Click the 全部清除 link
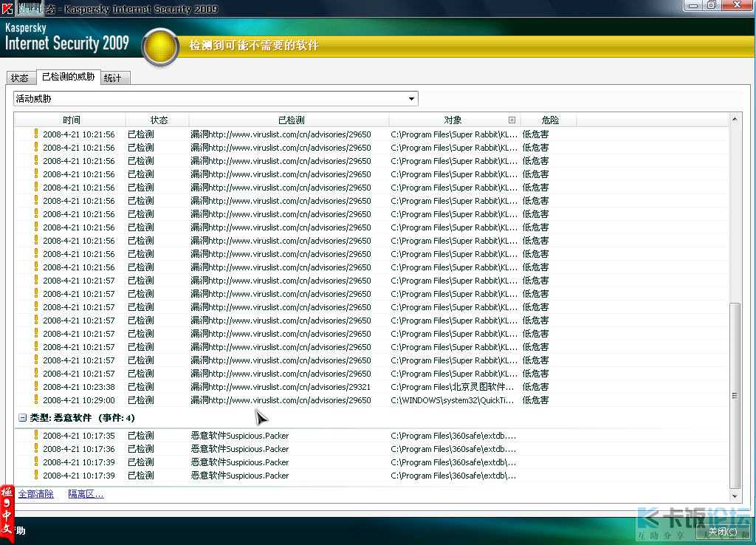The image size is (756, 545). pos(36,494)
